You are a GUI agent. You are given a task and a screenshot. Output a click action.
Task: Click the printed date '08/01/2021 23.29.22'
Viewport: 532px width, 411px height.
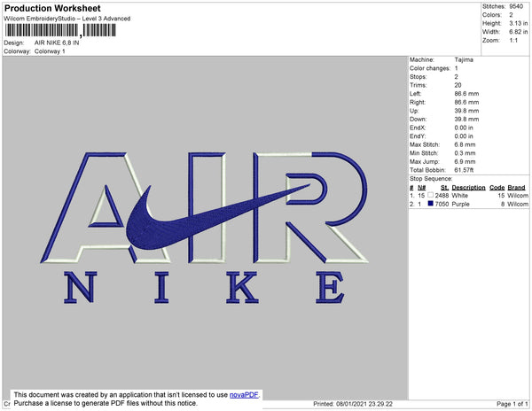(x=364, y=404)
